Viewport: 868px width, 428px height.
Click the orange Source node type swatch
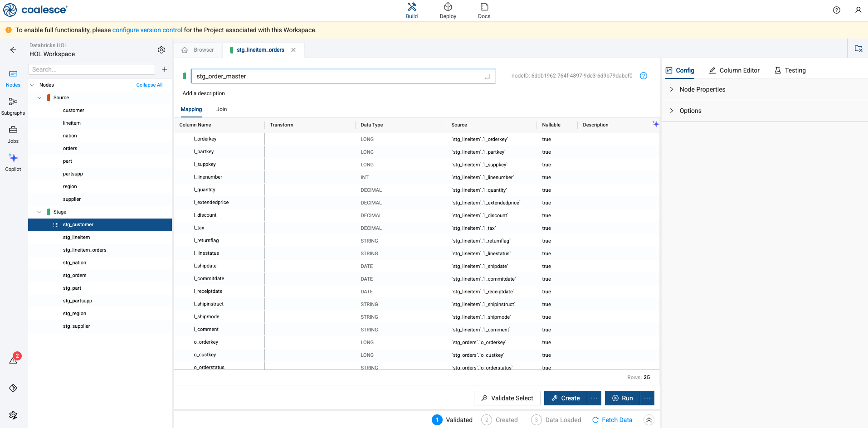pos(48,97)
